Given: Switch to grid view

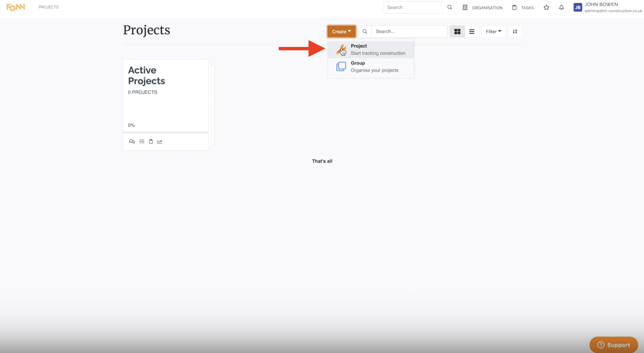Looking at the screenshot, I should 457,31.
